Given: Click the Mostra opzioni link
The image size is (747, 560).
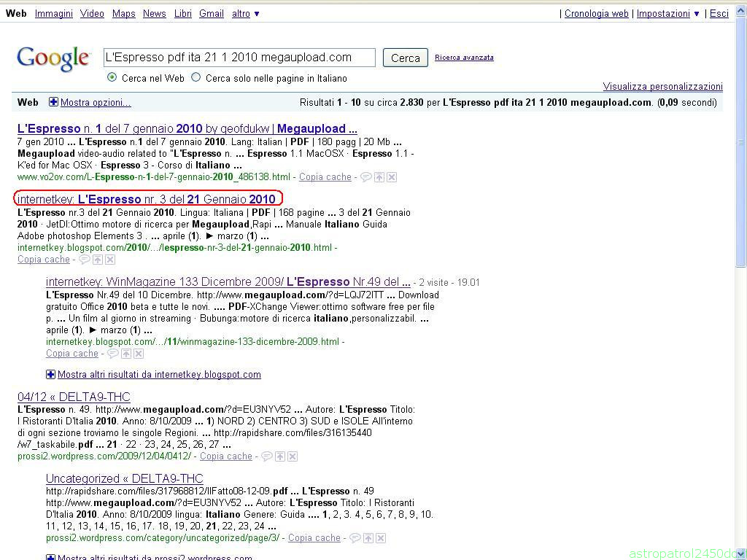Looking at the screenshot, I should pos(96,102).
